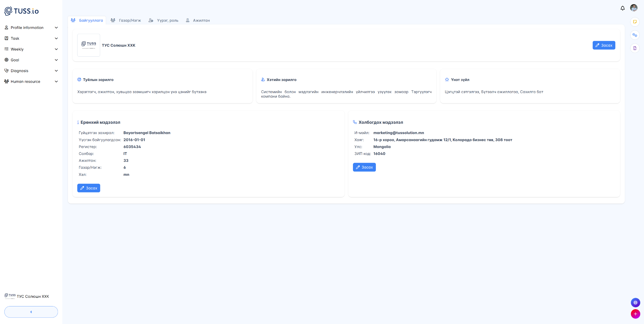Screen dimensions: 644x324
Task: Click the TUSS.io logo
Action: pos(22,11)
